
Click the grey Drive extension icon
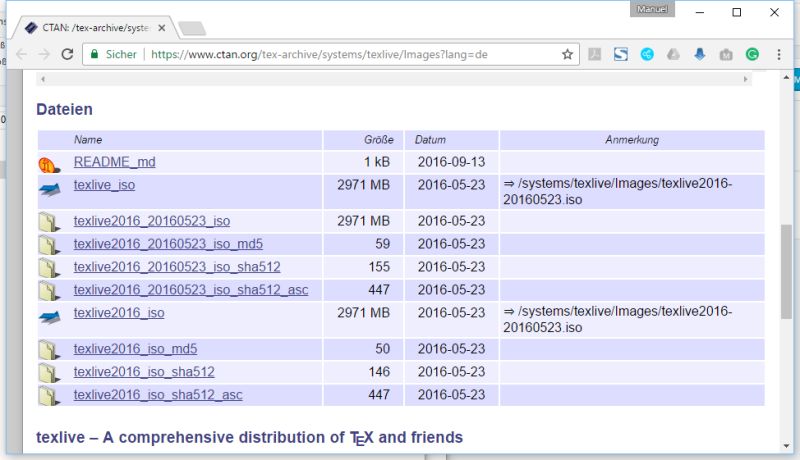coord(673,54)
